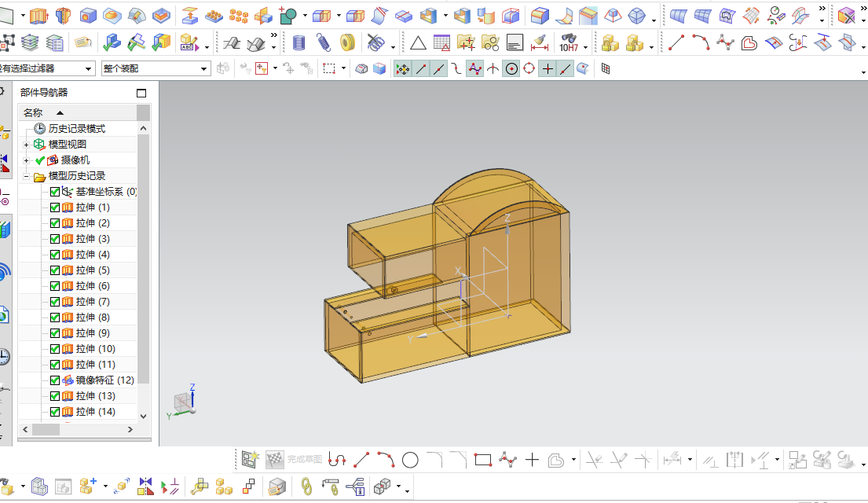Click the 名称 column header

click(33, 112)
